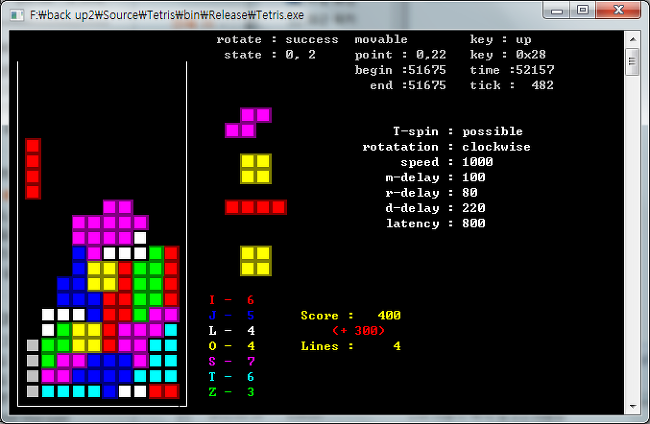Click the 'Lines : 4' text
The width and height of the screenshot is (650, 424).
351,346
